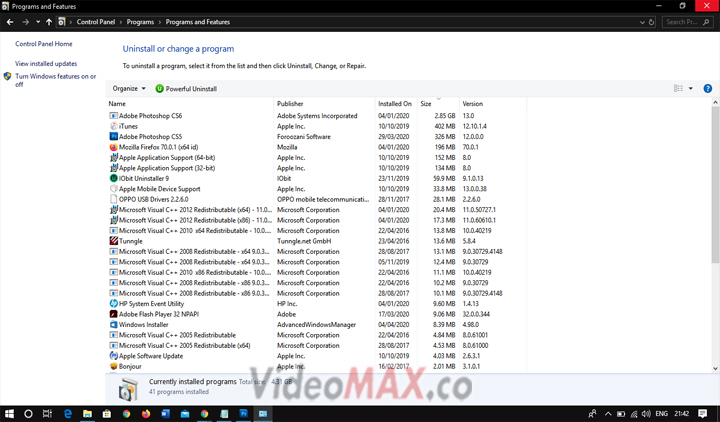This screenshot has width=720, height=422.
Task: Click the '23/11/2019' installed date cell
Action: [394, 179]
